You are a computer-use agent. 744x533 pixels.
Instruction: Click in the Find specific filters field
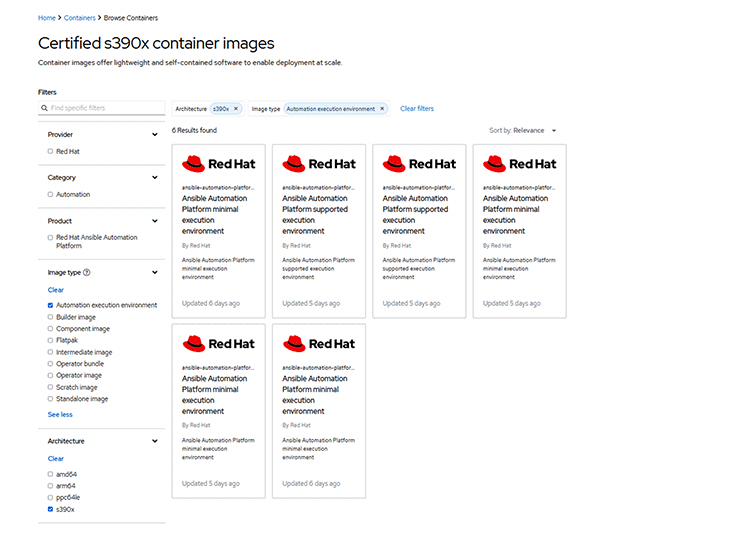pos(102,108)
